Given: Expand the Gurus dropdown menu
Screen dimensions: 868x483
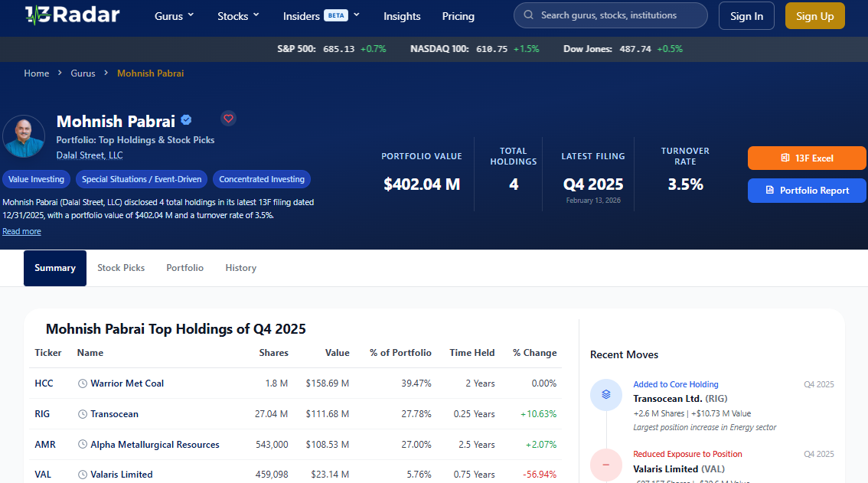Looking at the screenshot, I should 174,16.
